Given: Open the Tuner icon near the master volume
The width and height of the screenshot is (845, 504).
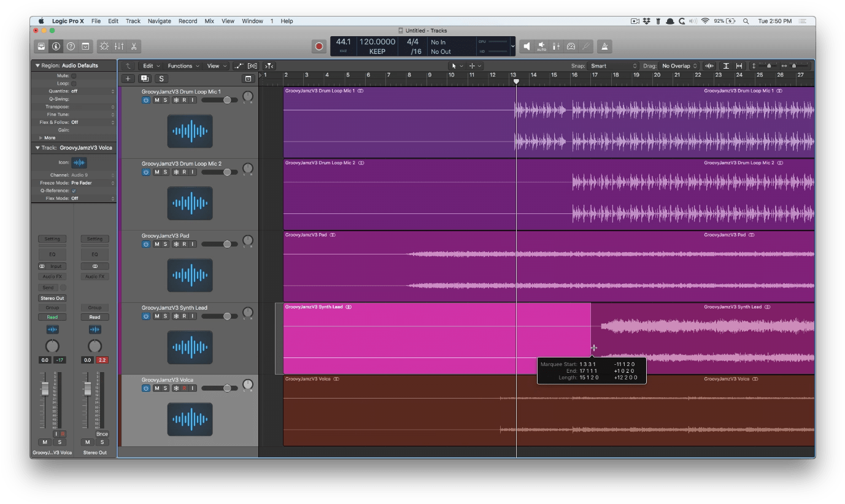Looking at the screenshot, I should 586,46.
